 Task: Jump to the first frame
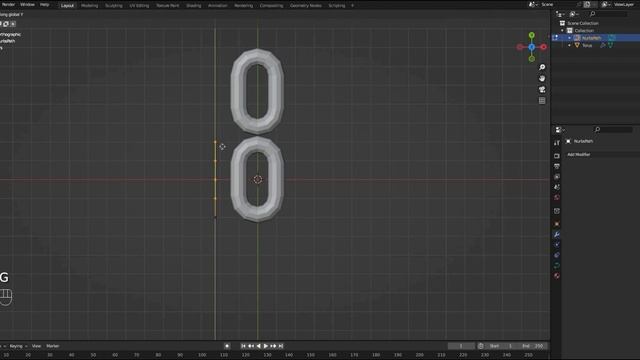pyautogui.click(x=243, y=346)
